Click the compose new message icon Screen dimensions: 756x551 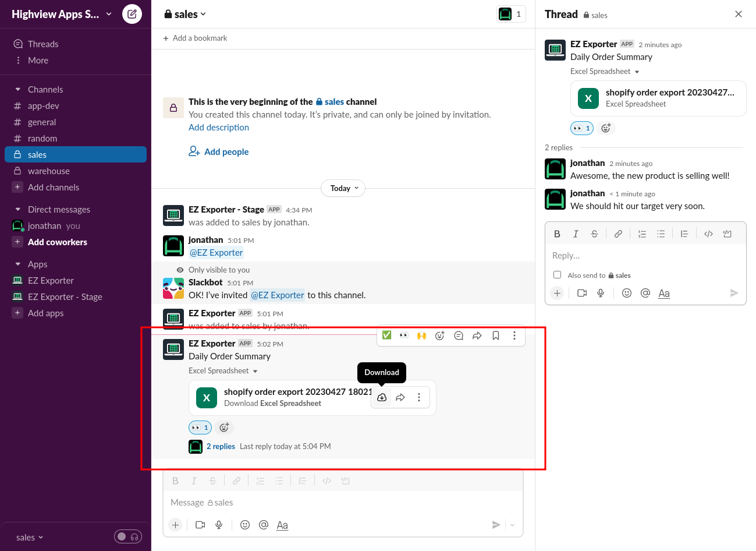pos(132,14)
